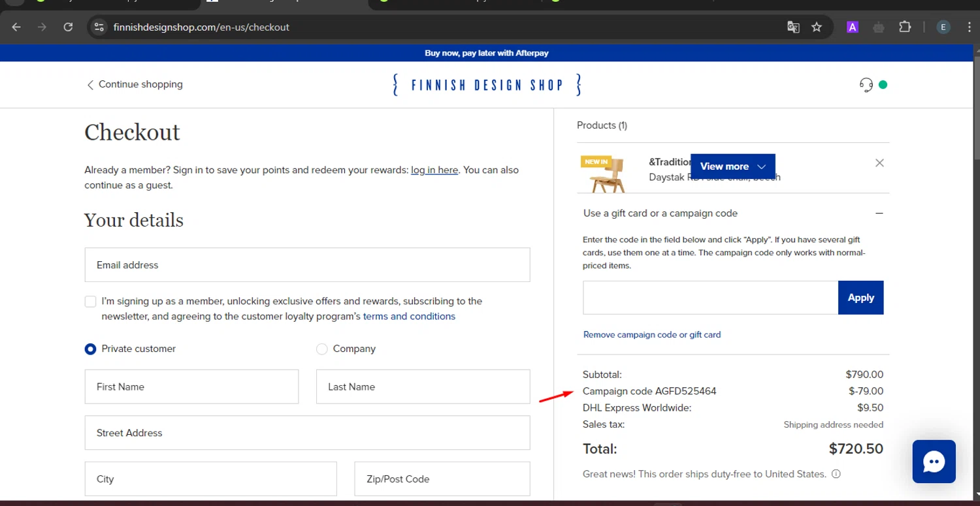This screenshot has width=980, height=506.
Task: Open Chrome's three-dot menu
Action: (970, 27)
